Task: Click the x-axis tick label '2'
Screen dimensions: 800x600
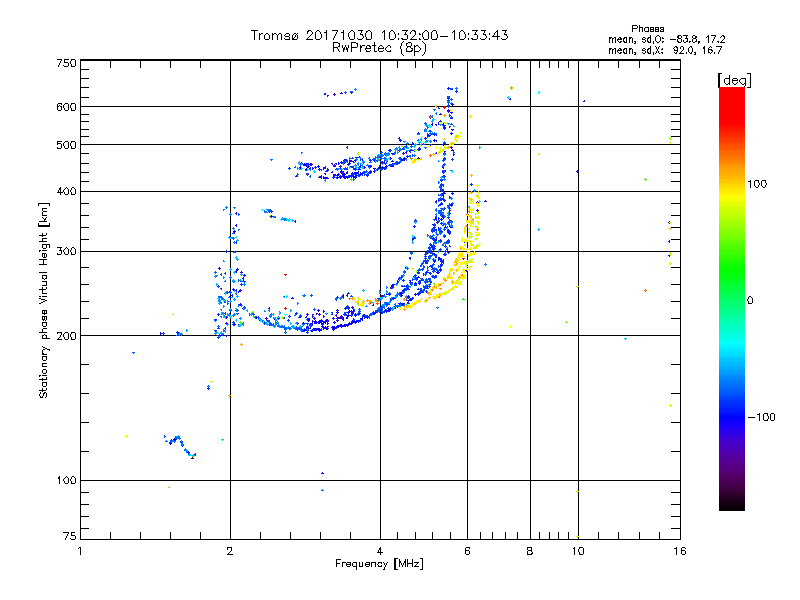Action: coord(230,551)
